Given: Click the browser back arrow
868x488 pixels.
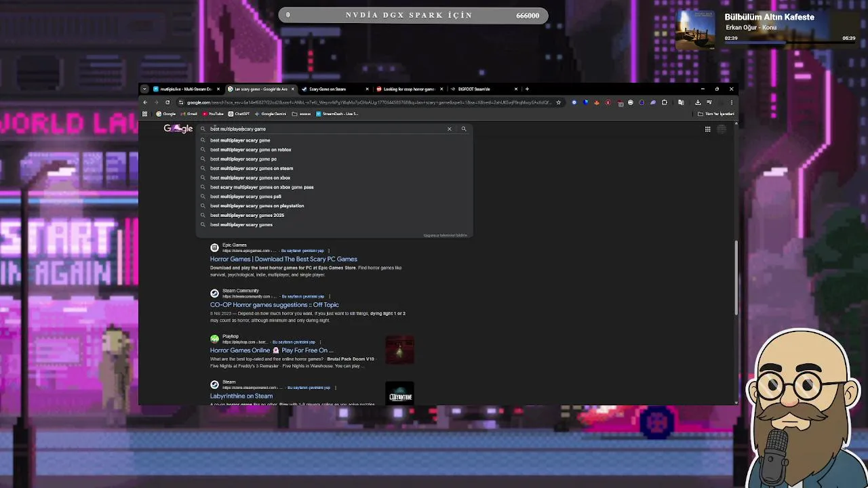Looking at the screenshot, I should pos(145,102).
